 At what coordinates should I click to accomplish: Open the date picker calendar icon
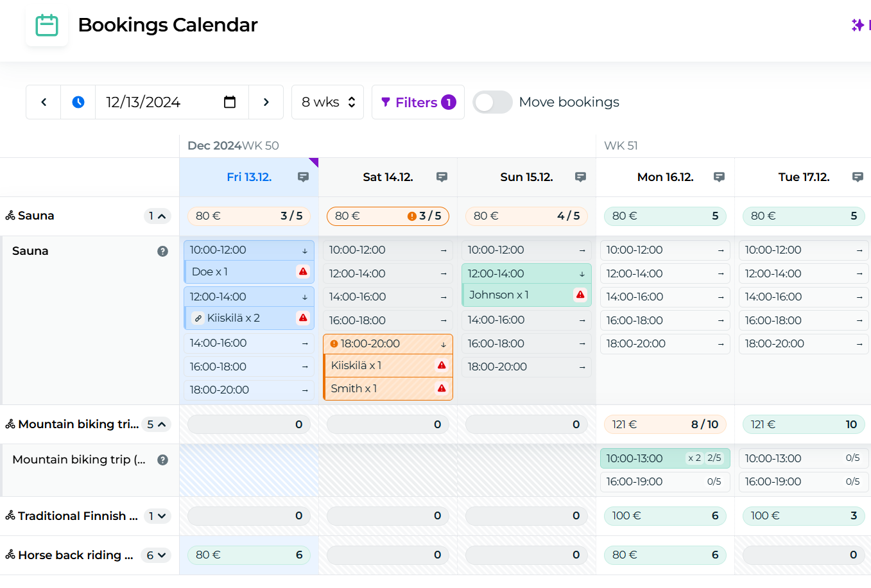pos(230,102)
